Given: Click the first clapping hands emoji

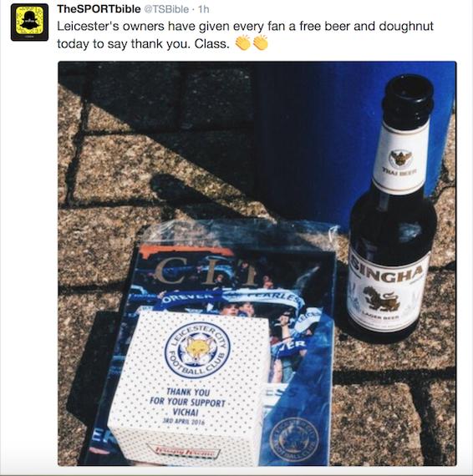Looking at the screenshot, I should point(243,43).
